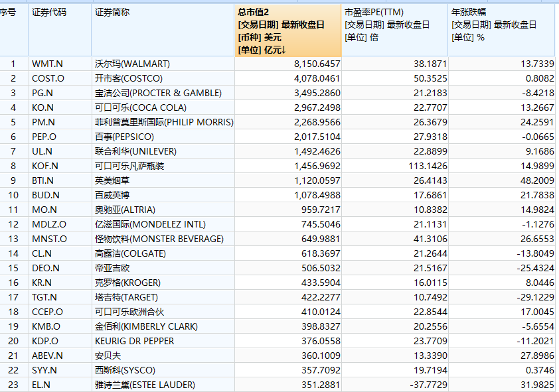Click name KEURIG DR PEPPER
This screenshot has height=392, width=559.
coord(134,342)
